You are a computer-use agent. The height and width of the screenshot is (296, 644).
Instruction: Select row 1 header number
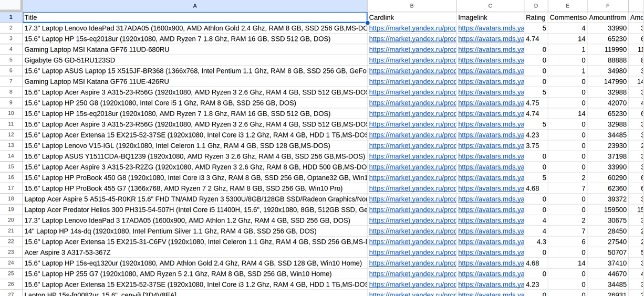[x=11, y=17]
